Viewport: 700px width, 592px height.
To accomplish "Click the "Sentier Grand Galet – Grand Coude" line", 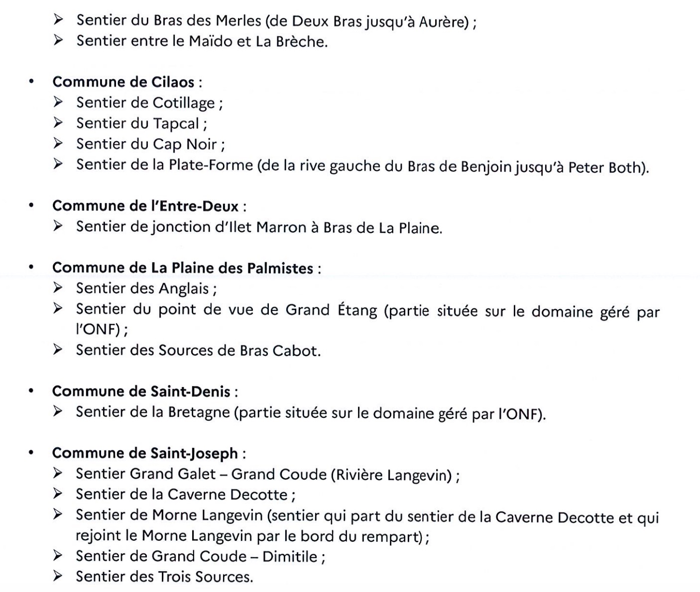I will (267, 475).
